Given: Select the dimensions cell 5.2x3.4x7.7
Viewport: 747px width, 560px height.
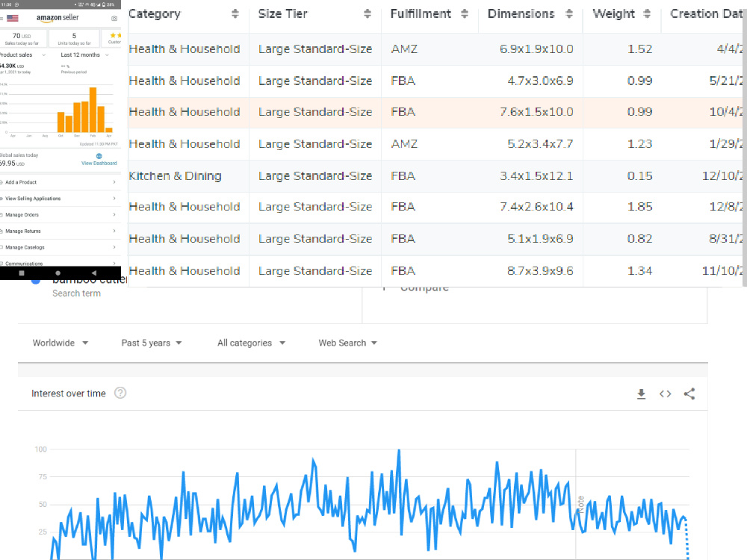Looking at the screenshot, I should point(540,144).
